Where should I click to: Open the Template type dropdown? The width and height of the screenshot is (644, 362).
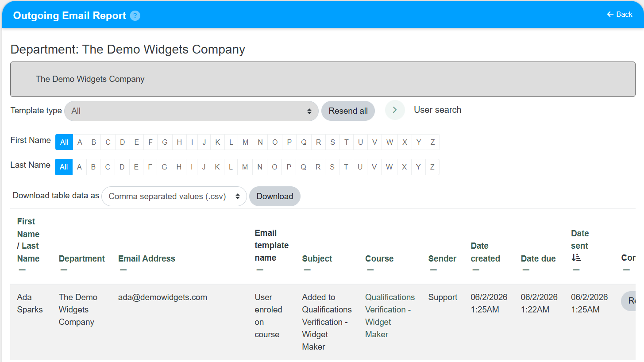pos(191,111)
